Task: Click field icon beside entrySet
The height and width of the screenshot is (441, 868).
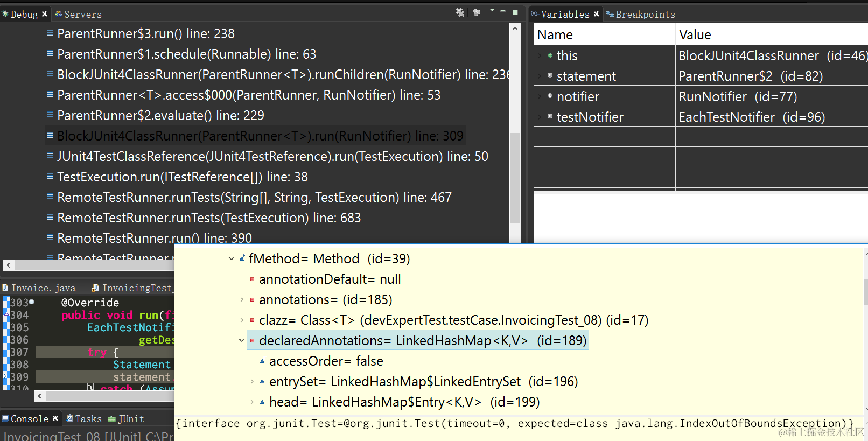Action: 262,382
